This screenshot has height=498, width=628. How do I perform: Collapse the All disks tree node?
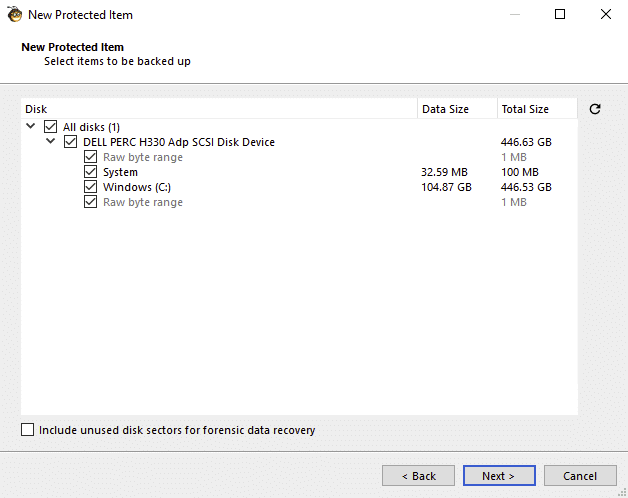tap(30, 127)
